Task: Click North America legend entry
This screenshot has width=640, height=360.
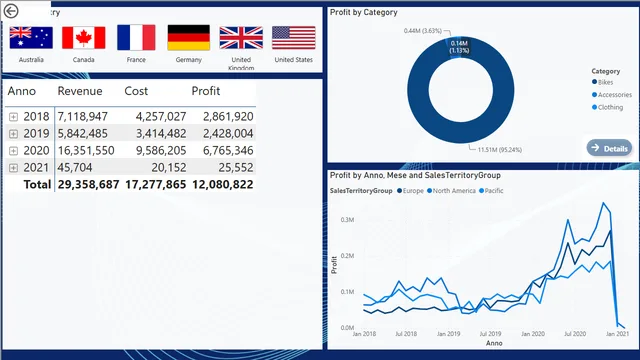Action: [x=451, y=191]
